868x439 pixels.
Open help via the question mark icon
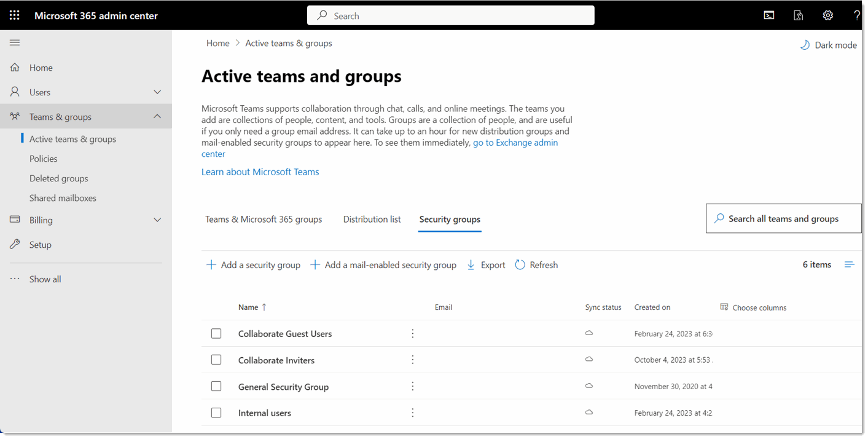[857, 15]
